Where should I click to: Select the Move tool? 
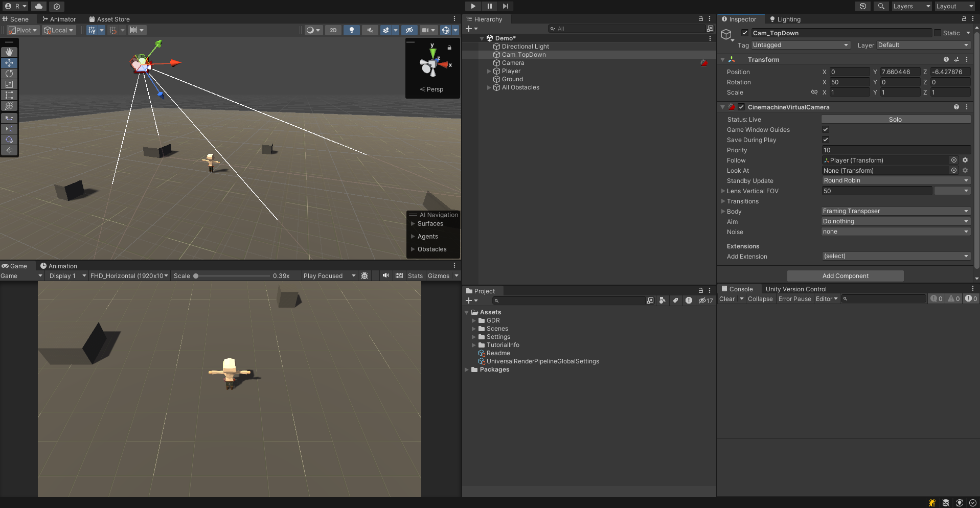click(x=9, y=62)
